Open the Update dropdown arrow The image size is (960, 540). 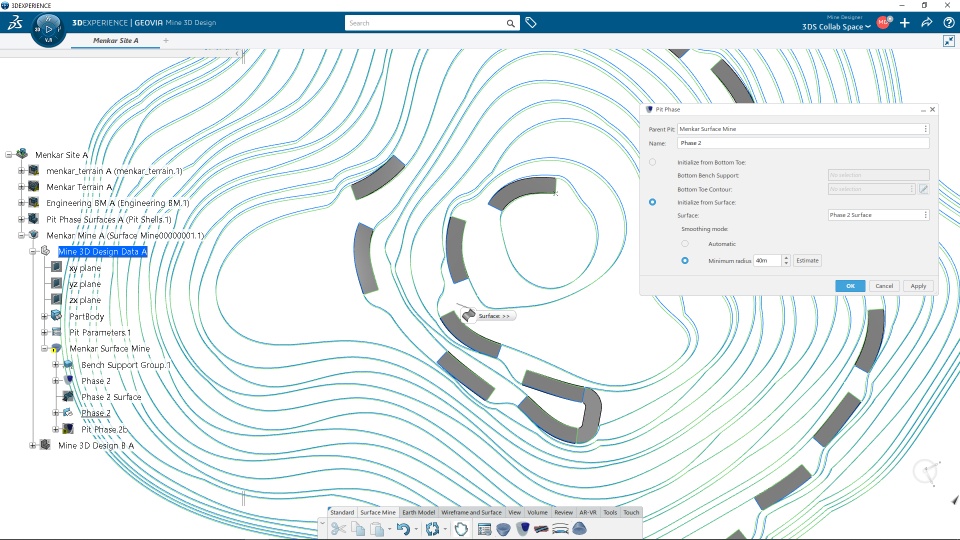445,529
